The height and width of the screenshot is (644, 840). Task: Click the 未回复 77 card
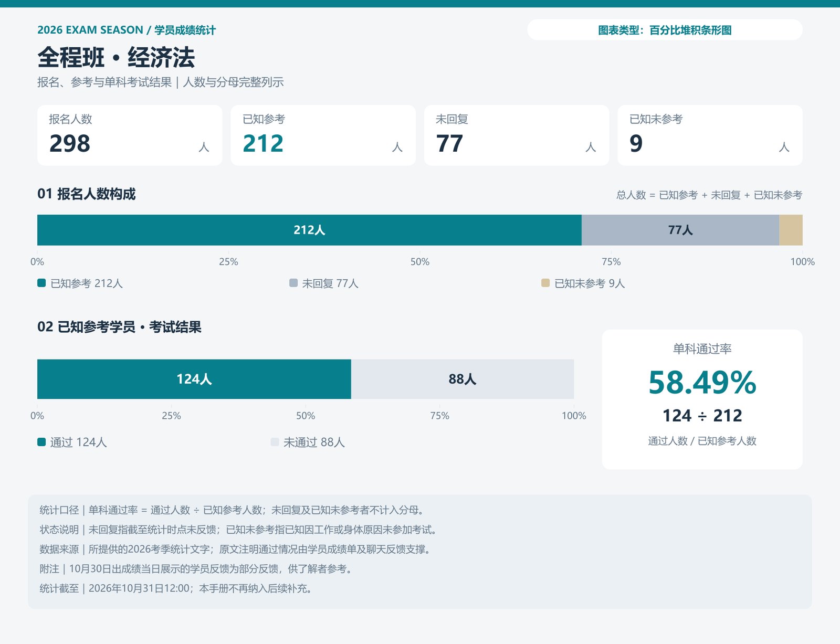click(x=517, y=135)
